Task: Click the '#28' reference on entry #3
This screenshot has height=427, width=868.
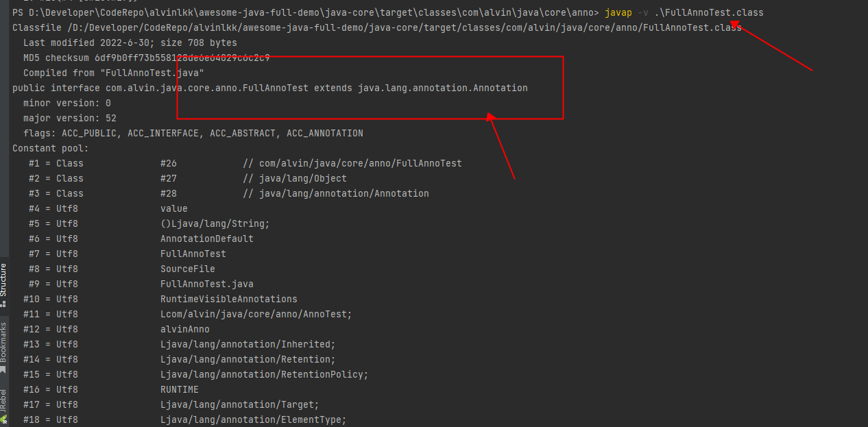Action: 169,193
